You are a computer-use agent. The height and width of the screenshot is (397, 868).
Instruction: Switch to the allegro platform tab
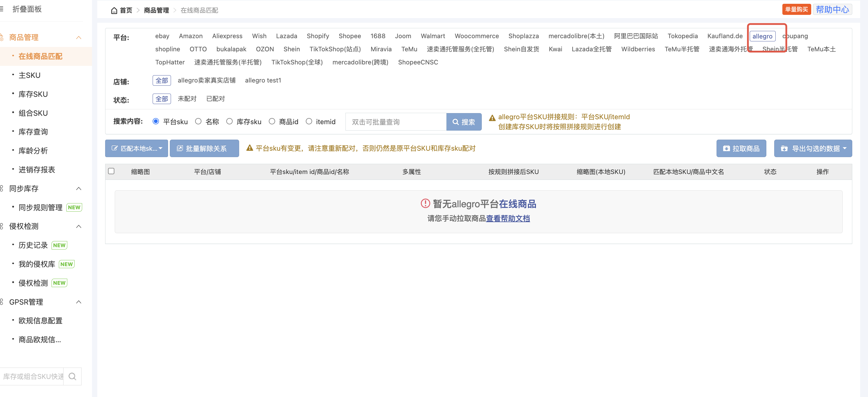[x=763, y=36]
